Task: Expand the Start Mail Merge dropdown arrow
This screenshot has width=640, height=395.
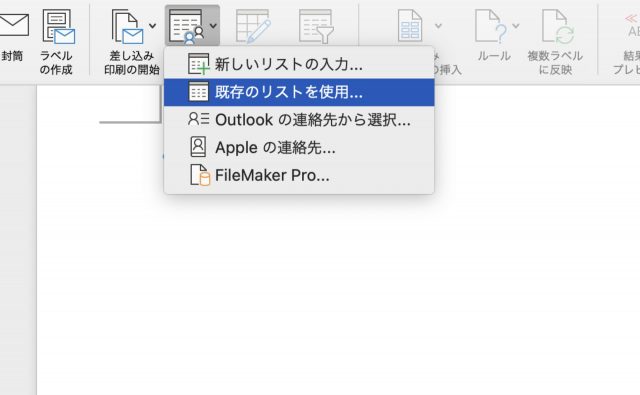Action: coord(153,26)
